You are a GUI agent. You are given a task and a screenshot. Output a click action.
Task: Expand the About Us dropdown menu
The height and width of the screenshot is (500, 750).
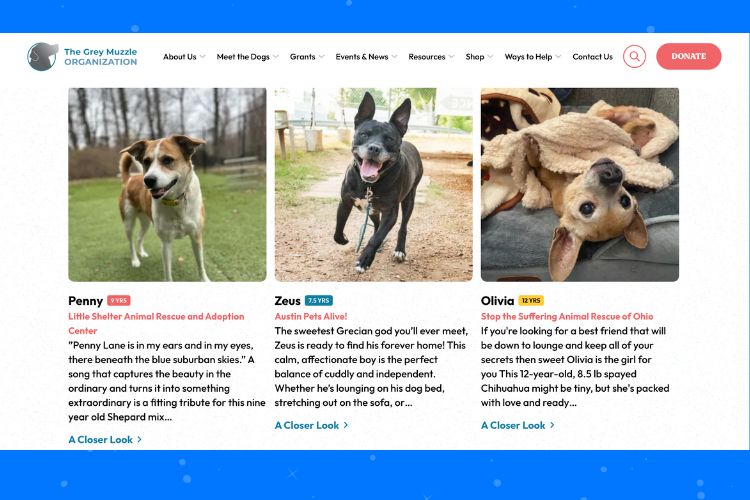click(184, 56)
